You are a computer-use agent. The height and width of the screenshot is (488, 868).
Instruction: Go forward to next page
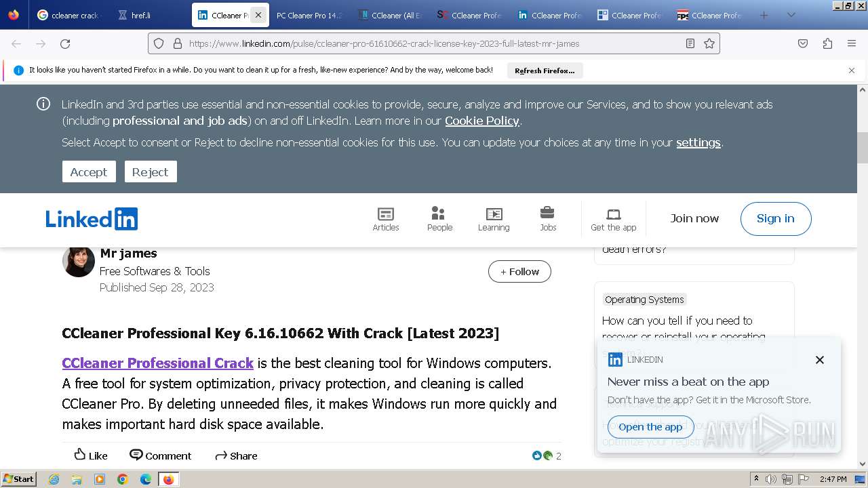pos(41,43)
